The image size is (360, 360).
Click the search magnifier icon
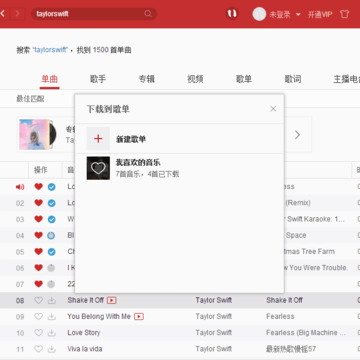point(148,14)
